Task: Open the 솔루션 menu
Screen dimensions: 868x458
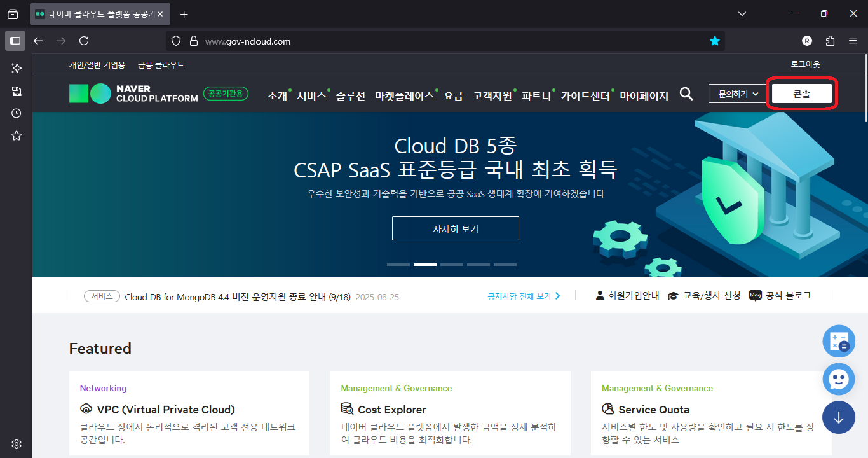Action: coord(351,96)
